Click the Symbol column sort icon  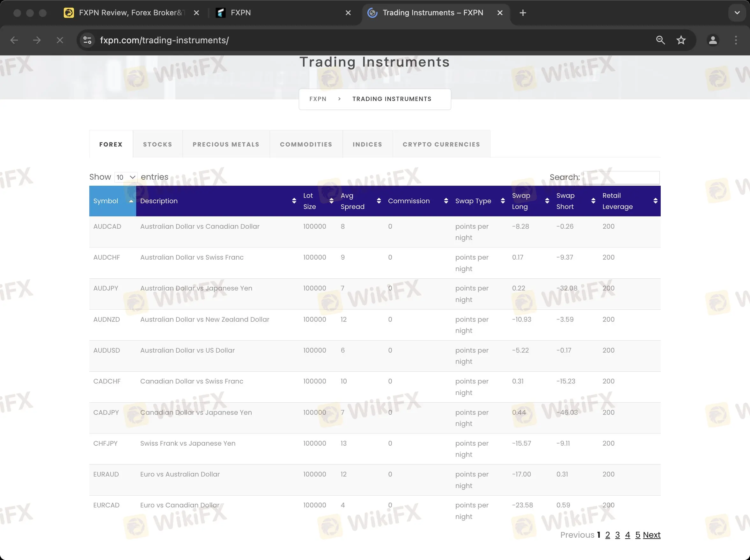[x=131, y=201]
